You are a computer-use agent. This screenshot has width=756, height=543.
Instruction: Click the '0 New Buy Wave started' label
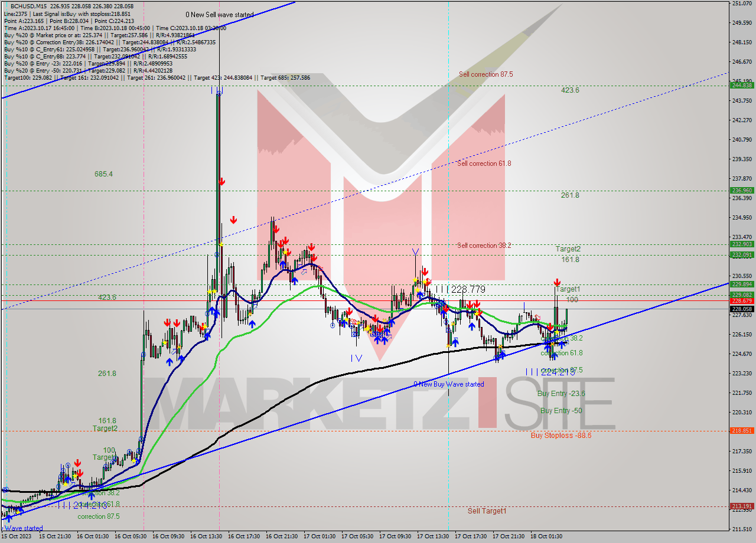[449, 384]
